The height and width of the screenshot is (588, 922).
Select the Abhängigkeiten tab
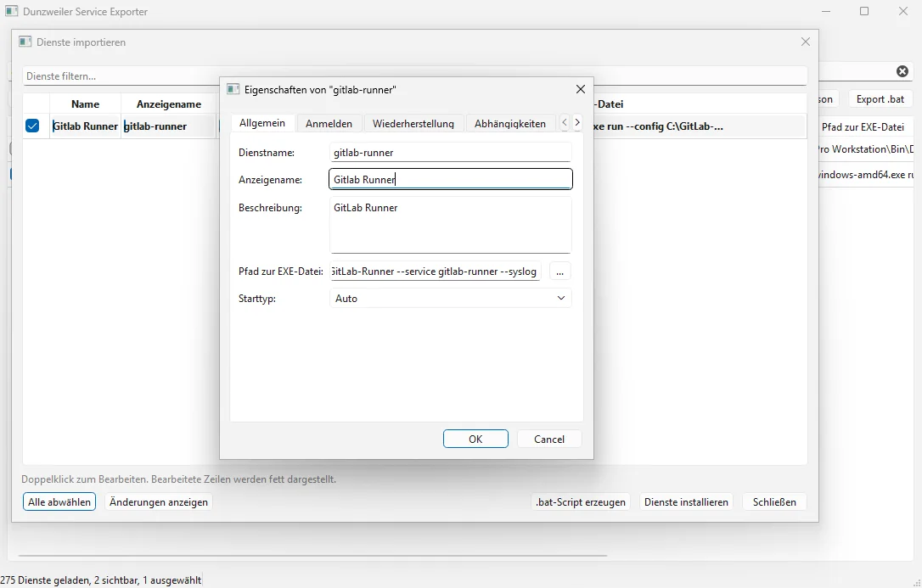click(509, 122)
